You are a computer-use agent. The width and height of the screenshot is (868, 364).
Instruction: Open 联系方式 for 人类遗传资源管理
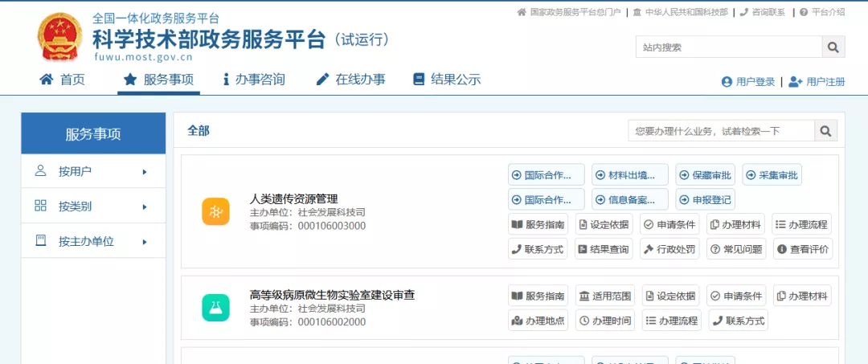pos(538,249)
